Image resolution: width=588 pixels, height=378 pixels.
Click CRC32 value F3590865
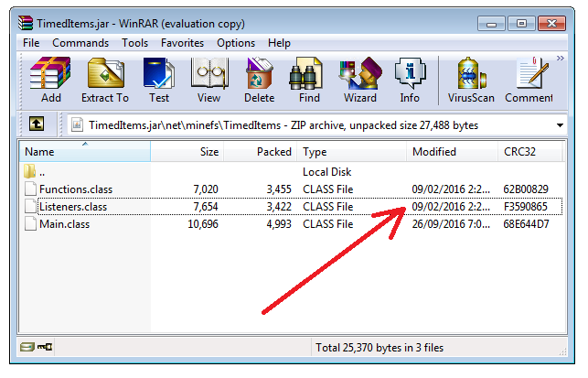pyautogui.click(x=526, y=207)
